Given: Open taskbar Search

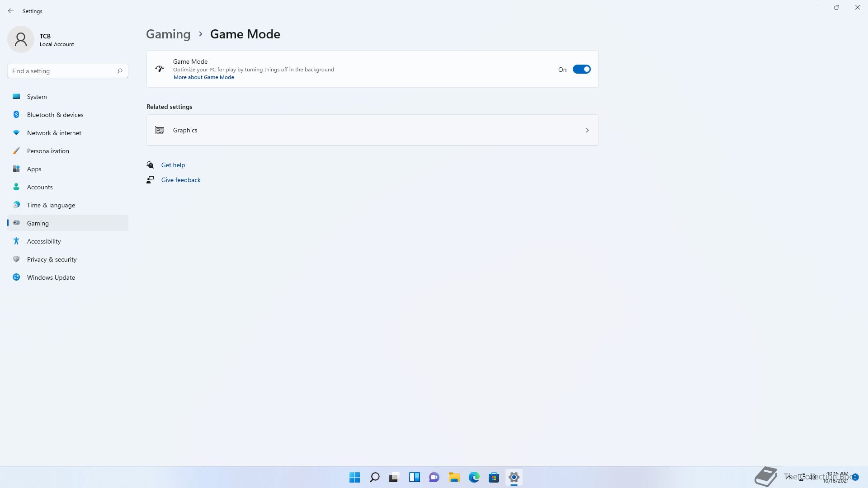Looking at the screenshot, I should pos(375,477).
